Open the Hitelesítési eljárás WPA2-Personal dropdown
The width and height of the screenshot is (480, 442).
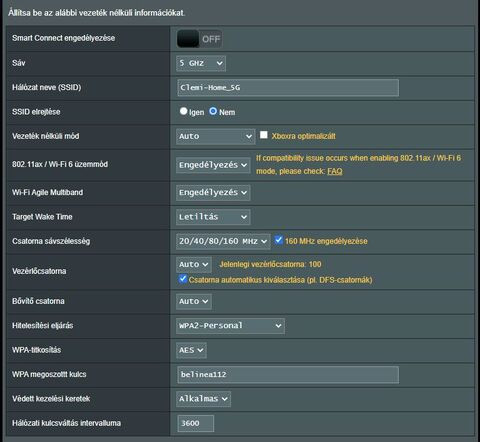pos(230,326)
